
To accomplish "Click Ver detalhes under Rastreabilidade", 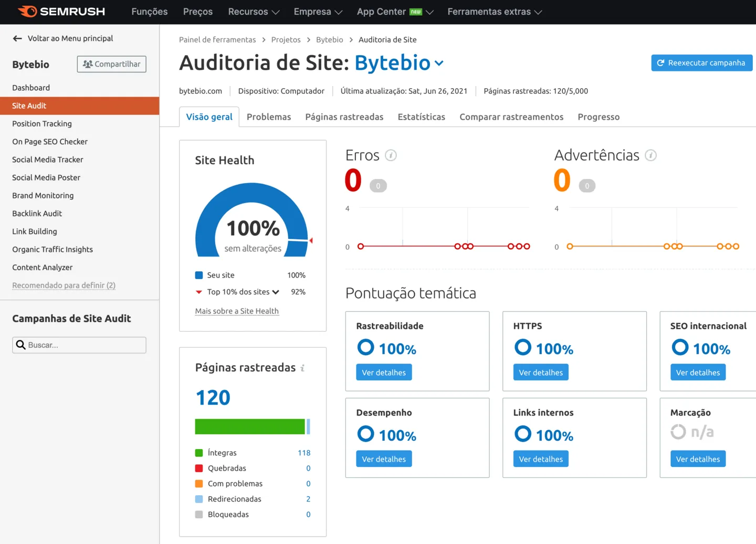I will coord(384,372).
